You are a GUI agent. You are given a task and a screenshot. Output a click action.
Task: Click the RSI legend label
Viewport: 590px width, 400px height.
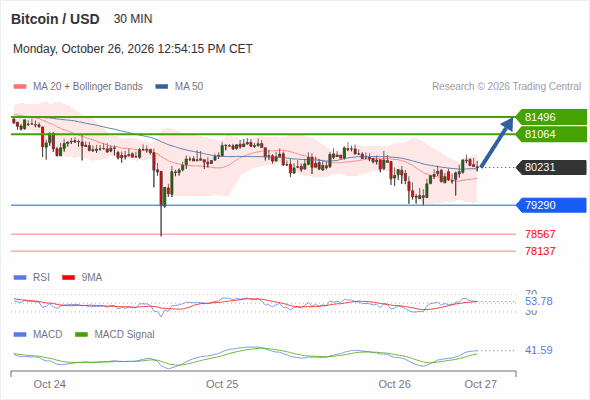tap(41, 278)
